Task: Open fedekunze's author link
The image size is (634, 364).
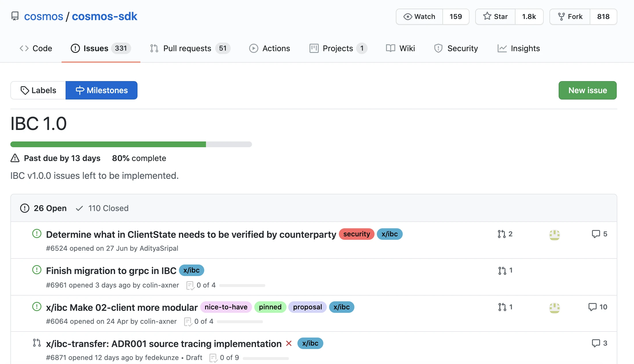Action: (x=162, y=358)
